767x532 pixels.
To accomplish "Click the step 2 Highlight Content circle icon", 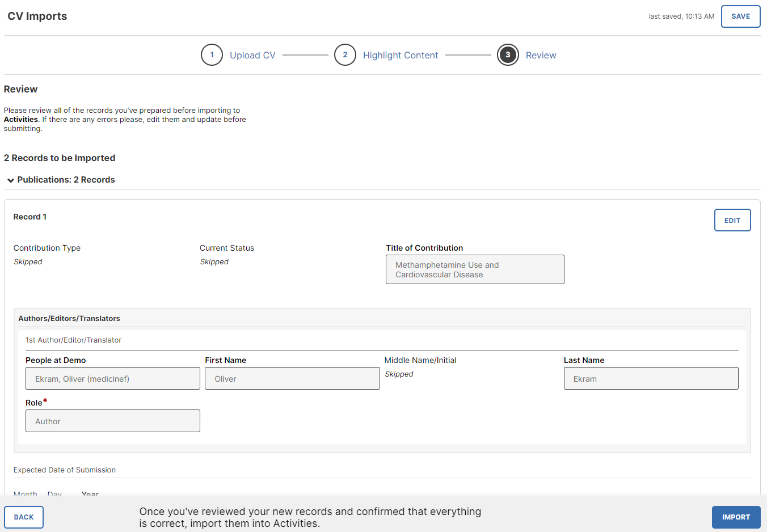I will pos(345,54).
